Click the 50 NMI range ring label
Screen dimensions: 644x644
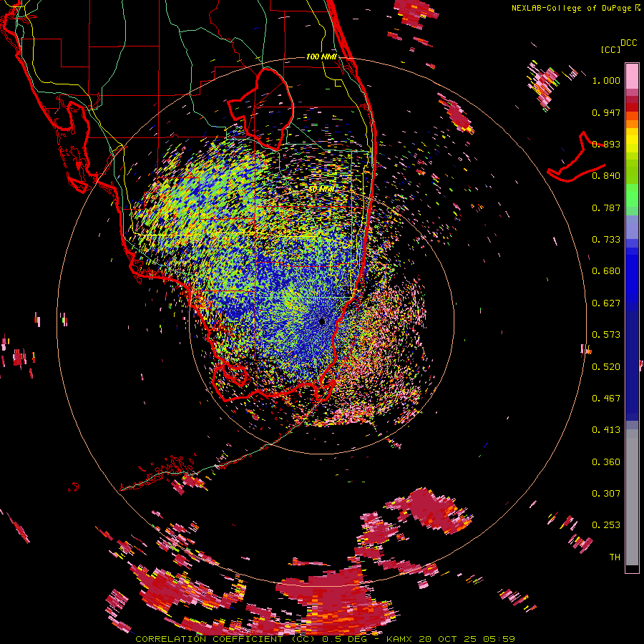click(x=321, y=190)
